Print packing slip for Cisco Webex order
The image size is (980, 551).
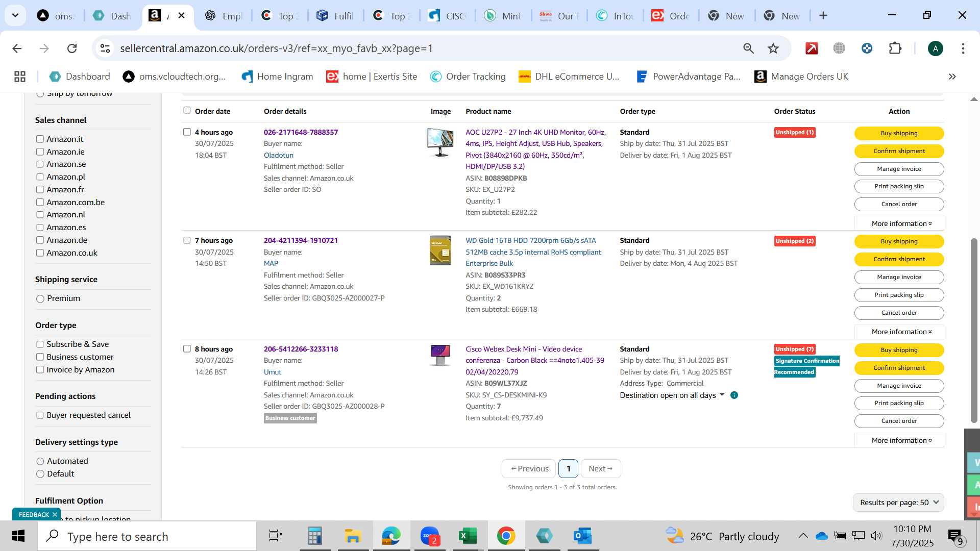[899, 403]
